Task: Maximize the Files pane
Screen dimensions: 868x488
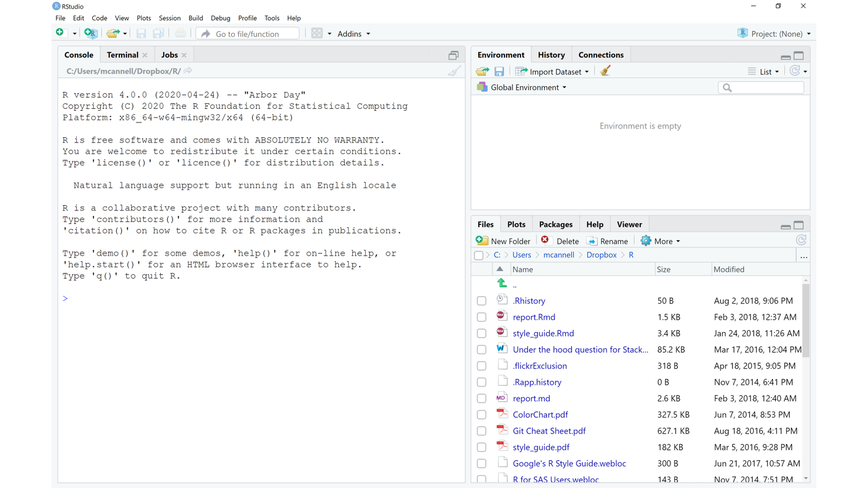Action: click(799, 225)
